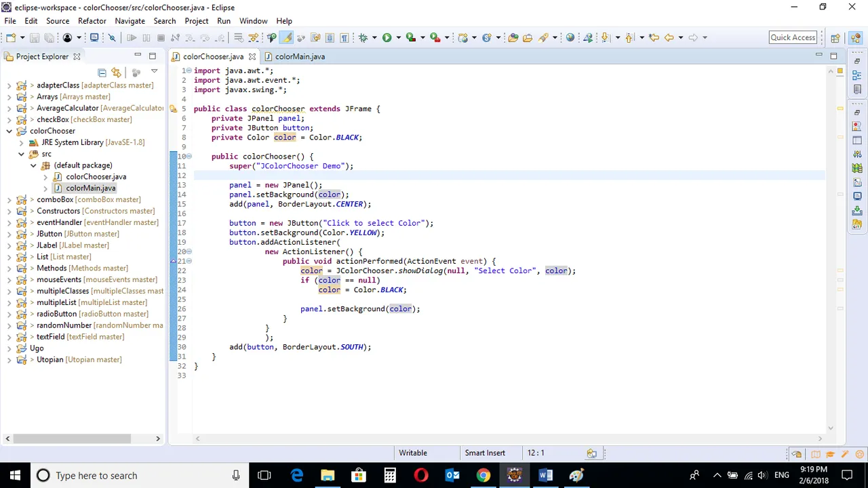The height and width of the screenshot is (488, 868).
Task: Skip all breakpoints via toolbar icon
Action: point(112,37)
